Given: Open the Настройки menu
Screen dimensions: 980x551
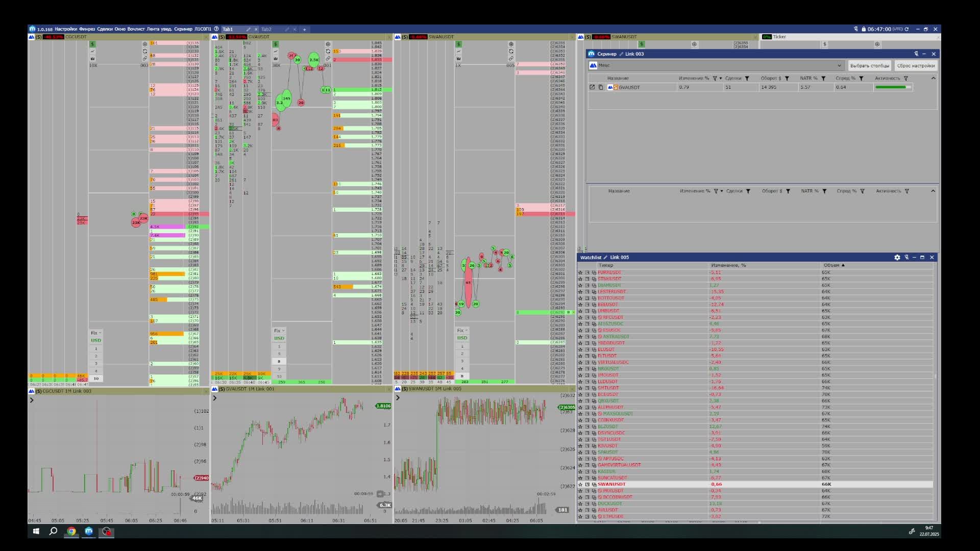Looking at the screenshot, I should pyautogui.click(x=66, y=29).
